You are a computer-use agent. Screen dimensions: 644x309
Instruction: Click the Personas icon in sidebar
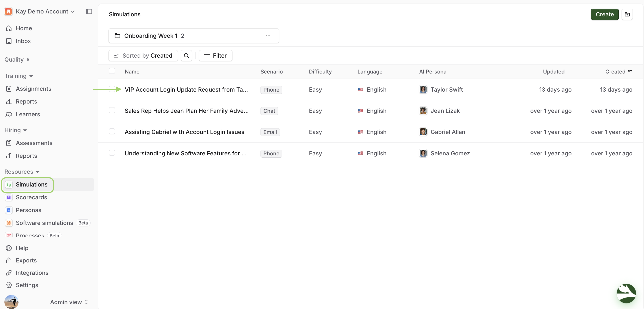click(9, 210)
